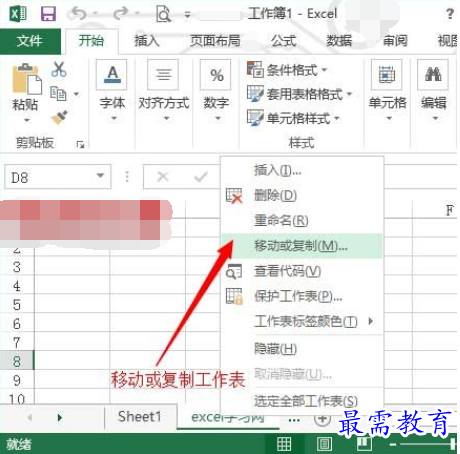Choose 删除(D) from context menu

[x=302, y=195]
